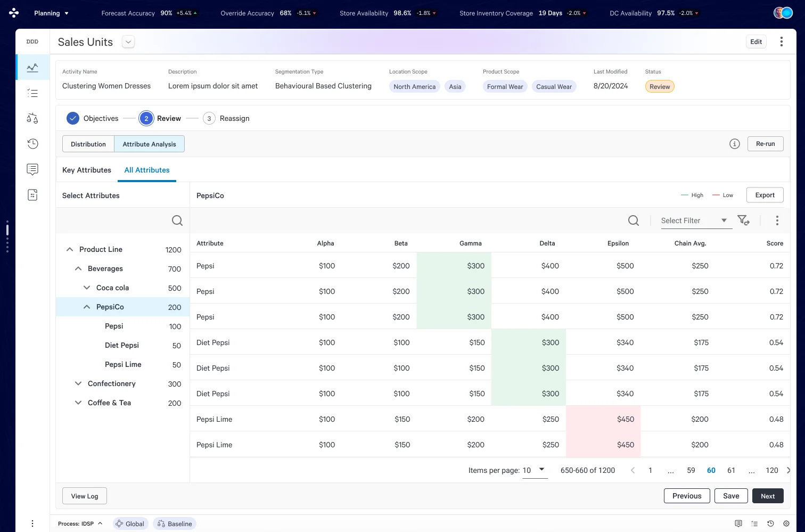Image resolution: width=805 pixels, height=532 pixels.
Task: Open the Planning module dropdown
Action: tap(51, 13)
